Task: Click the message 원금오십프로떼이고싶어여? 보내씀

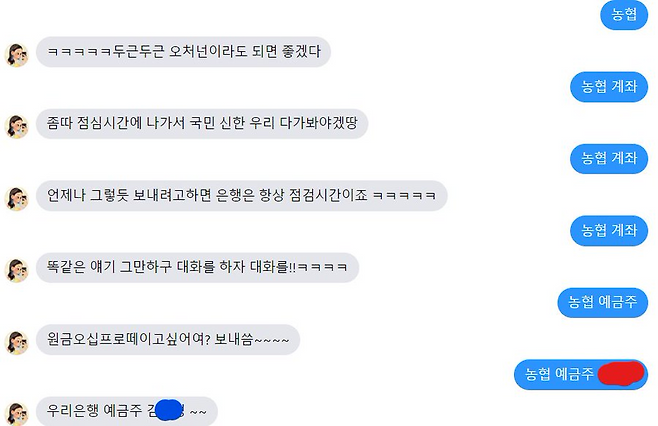Action: coord(168,340)
